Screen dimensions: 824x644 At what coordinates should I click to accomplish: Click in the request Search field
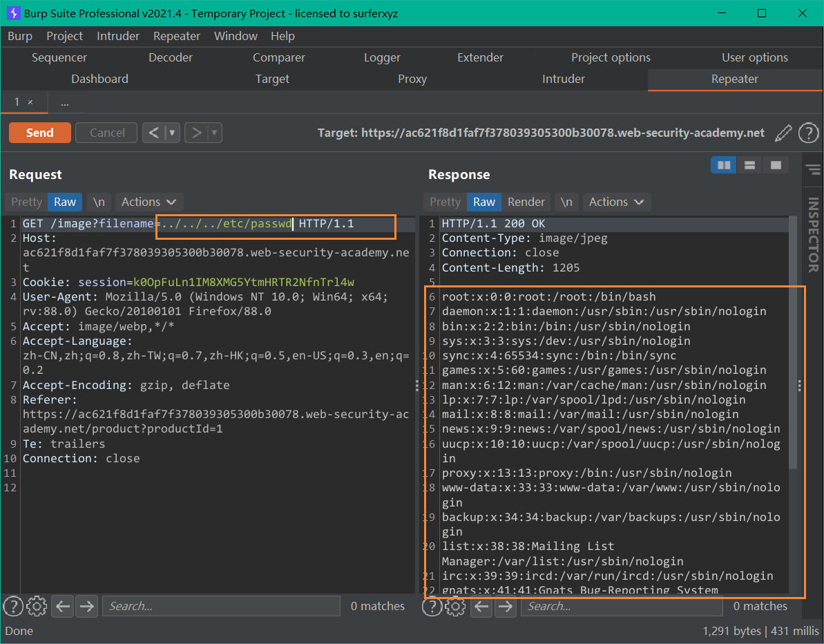(x=221, y=606)
